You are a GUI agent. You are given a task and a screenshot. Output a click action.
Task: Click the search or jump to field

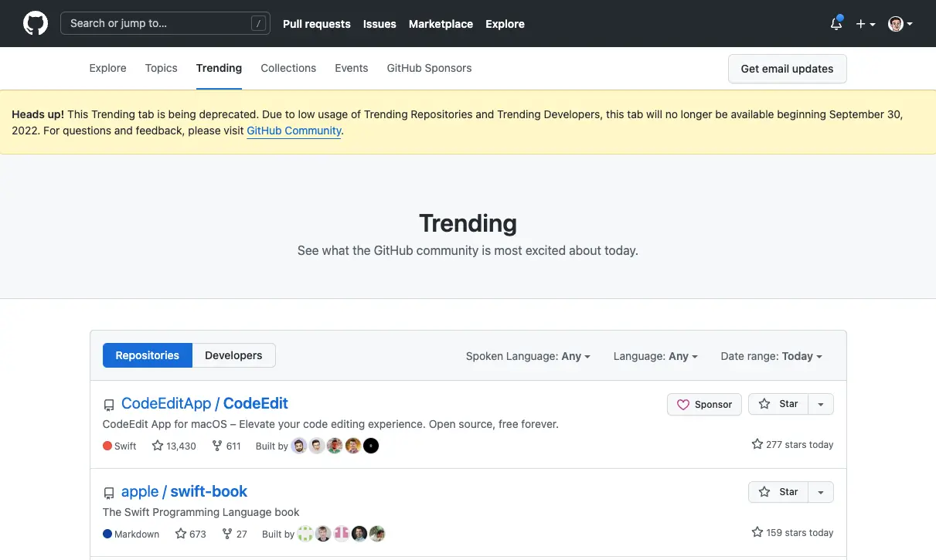pos(165,23)
